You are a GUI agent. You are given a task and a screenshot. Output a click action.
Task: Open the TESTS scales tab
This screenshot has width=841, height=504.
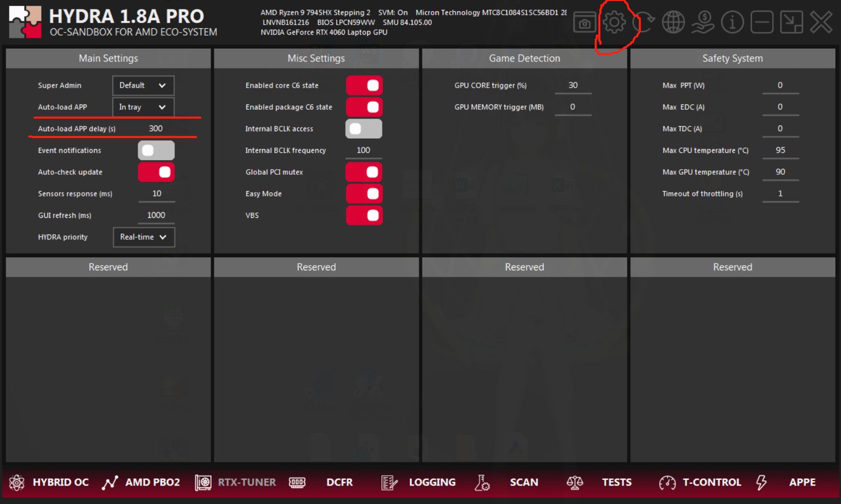tap(599, 482)
